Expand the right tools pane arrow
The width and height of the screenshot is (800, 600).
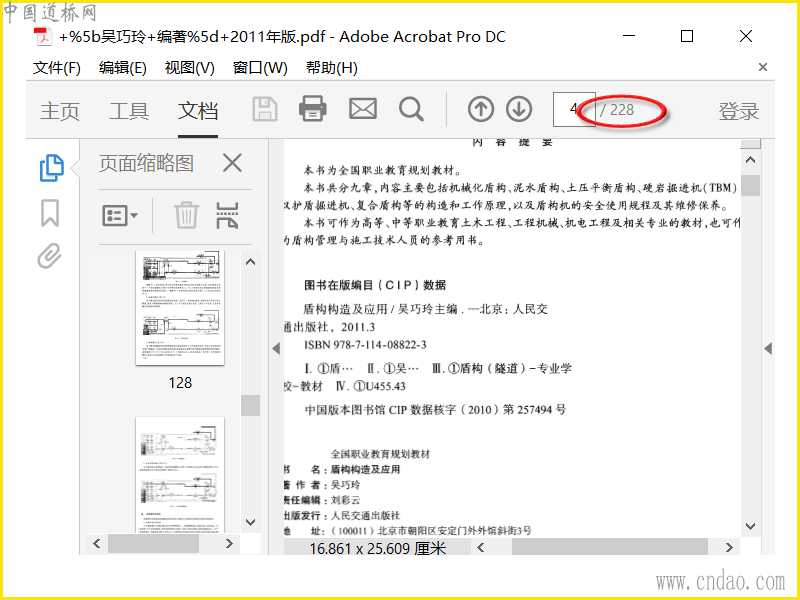pos(768,349)
